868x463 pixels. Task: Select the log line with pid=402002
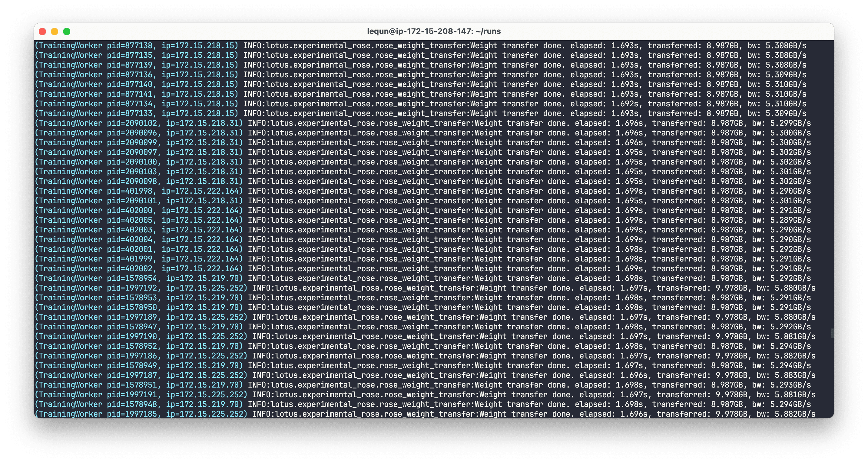tap(423, 269)
